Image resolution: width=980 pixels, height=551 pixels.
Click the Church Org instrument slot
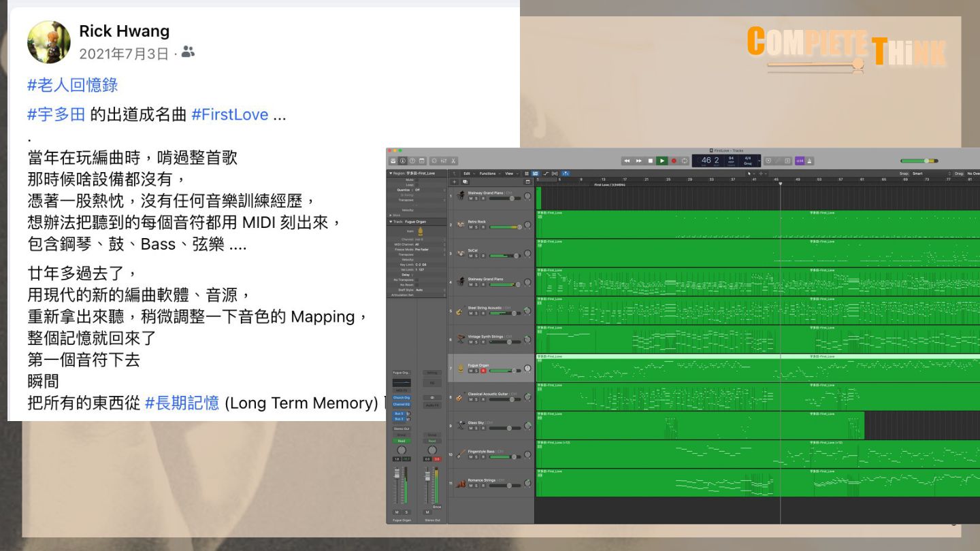[402, 398]
